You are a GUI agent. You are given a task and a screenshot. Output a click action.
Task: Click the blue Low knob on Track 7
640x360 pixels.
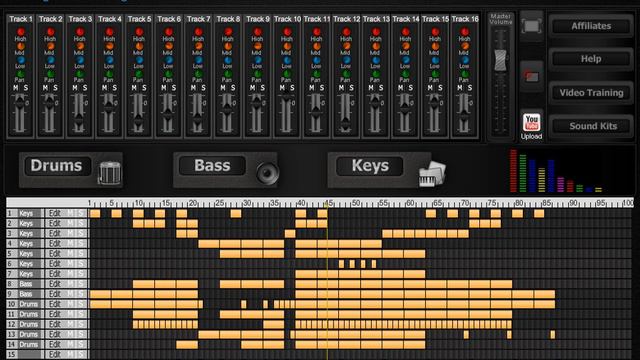(198, 60)
